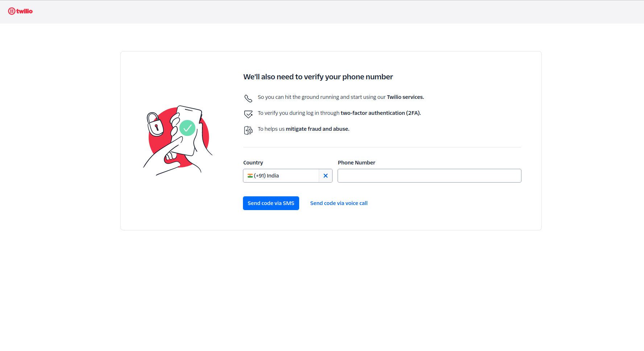This screenshot has width=644, height=351.
Task: Click the phone handset icon beside Twilio services
Action: point(248,98)
